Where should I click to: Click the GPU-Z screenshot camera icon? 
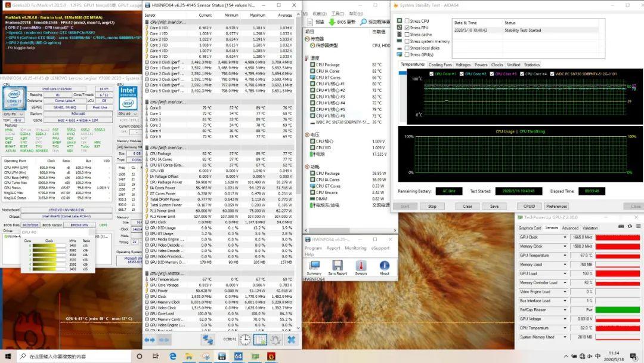pyautogui.click(x=621, y=226)
